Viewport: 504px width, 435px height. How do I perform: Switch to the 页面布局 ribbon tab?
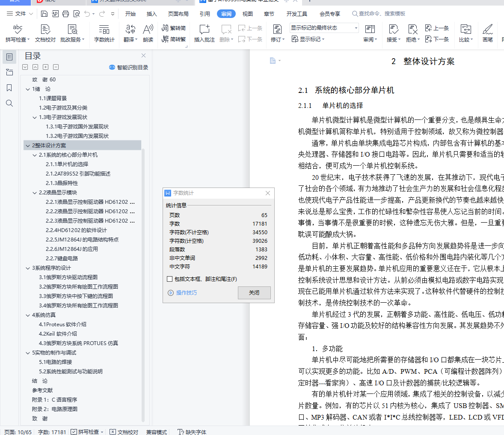coord(178,14)
